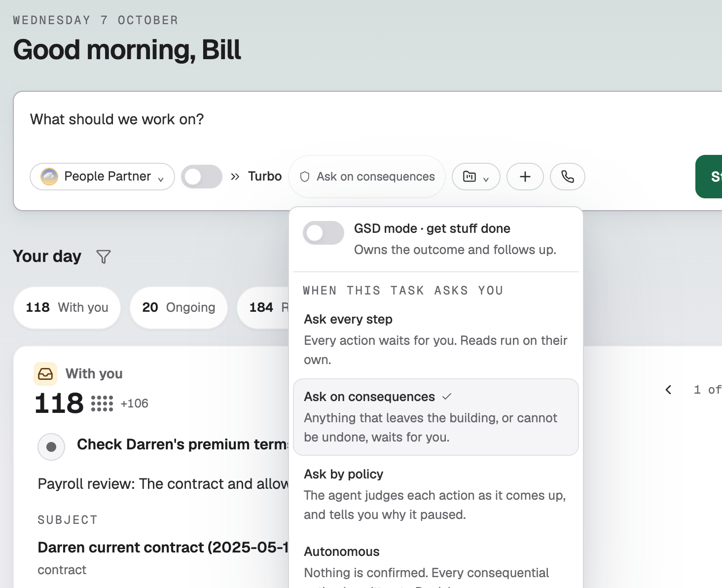Enable GSD mode toggle
722x588 pixels.
tap(324, 233)
